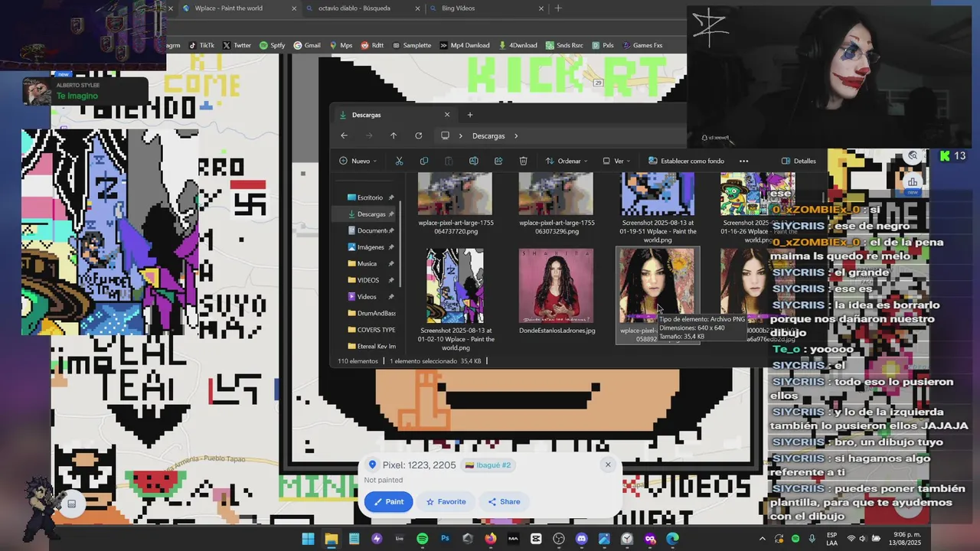Open the DrumAndBass folder in the sidebar
Image resolution: width=980 pixels, height=551 pixels.
pos(371,313)
